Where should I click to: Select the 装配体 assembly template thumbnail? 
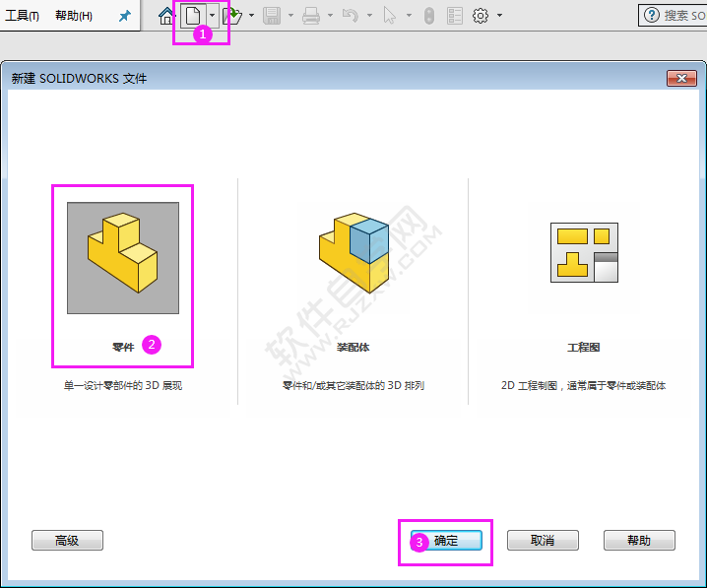coord(353,258)
